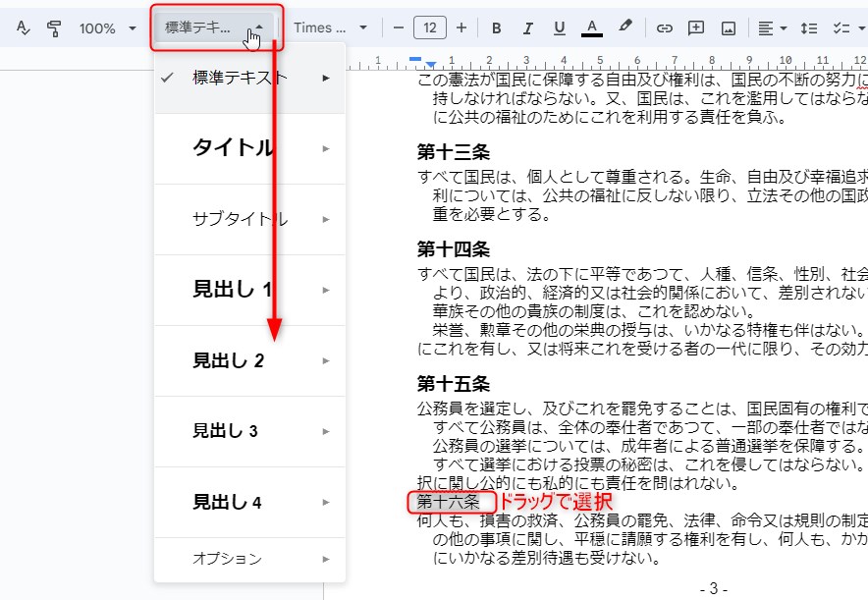This screenshot has height=600, width=868.
Task: Open the checklist icon menu
Action: (x=844, y=27)
